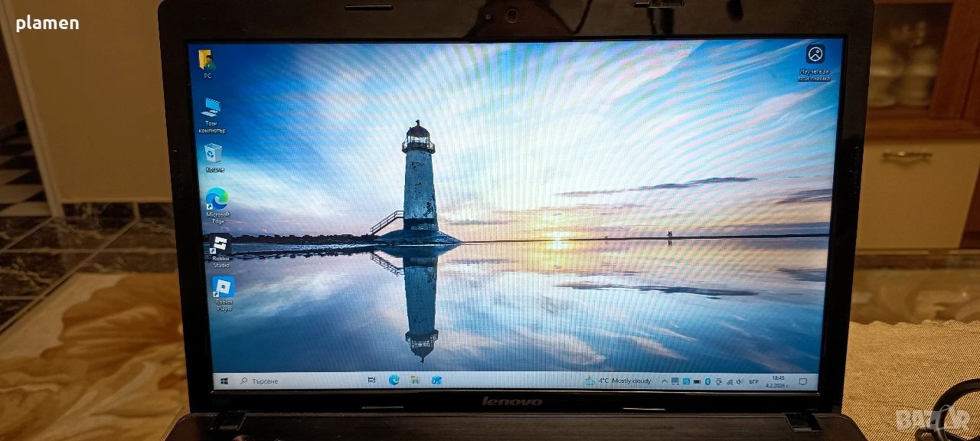Open the Action Center notifications icon
Viewport: 980px width, 441px height.
pos(803,381)
